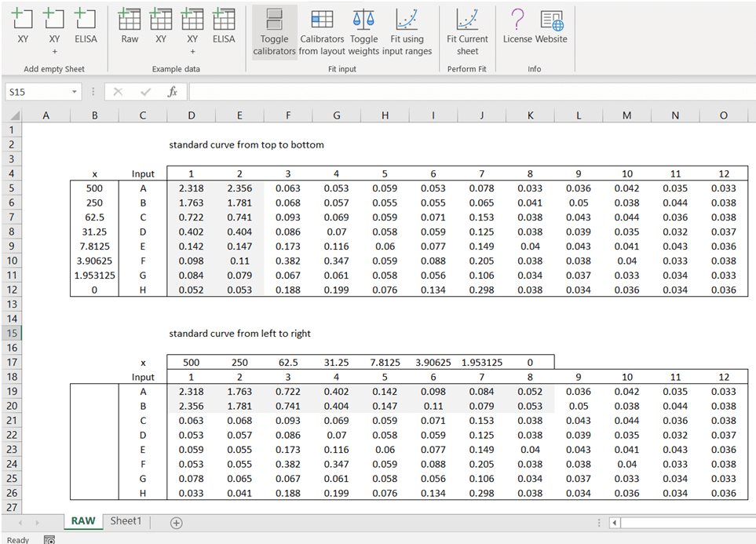
Task: Fit using input ranges
Action: tap(407, 32)
